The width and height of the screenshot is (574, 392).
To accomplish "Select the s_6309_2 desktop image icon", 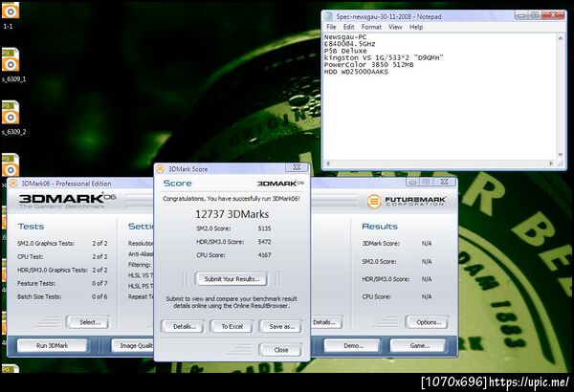I will pos(11,113).
